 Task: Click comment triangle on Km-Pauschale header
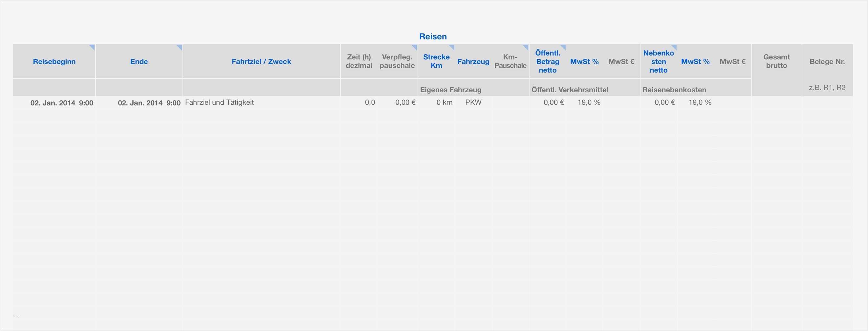[x=526, y=47]
